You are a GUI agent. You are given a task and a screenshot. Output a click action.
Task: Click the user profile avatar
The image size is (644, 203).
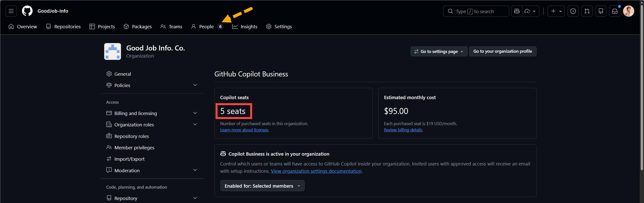point(628,11)
